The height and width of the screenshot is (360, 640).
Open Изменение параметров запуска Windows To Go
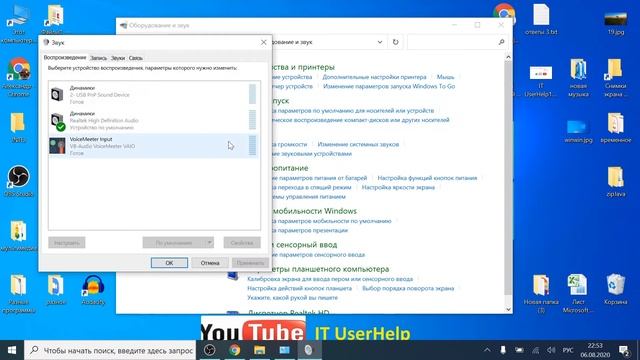coord(389,86)
